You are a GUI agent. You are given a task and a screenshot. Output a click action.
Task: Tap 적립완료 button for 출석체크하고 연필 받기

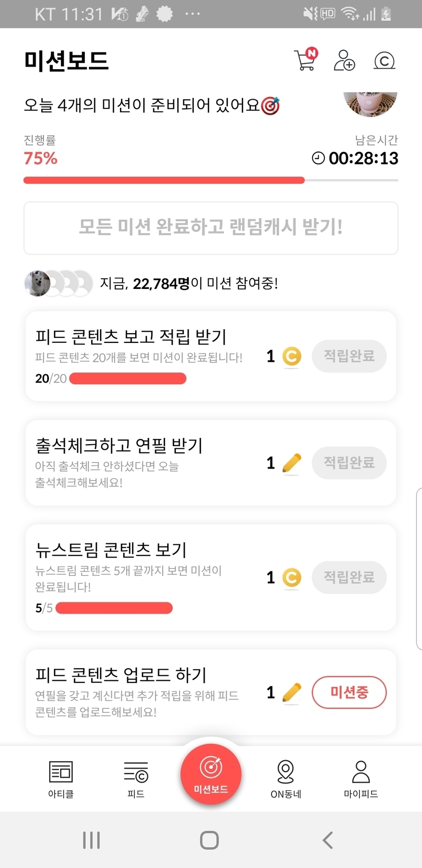pyautogui.click(x=349, y=462)
